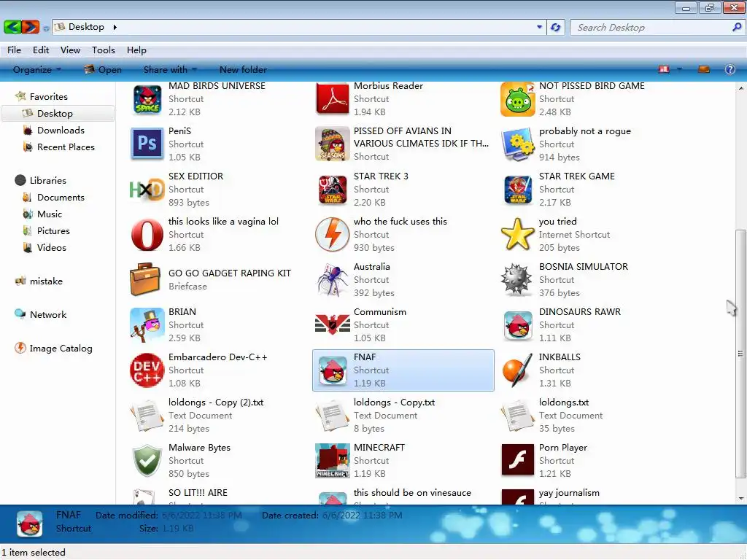Expand the Share with dropdown
747x560 pixels.
coord(170,69)
